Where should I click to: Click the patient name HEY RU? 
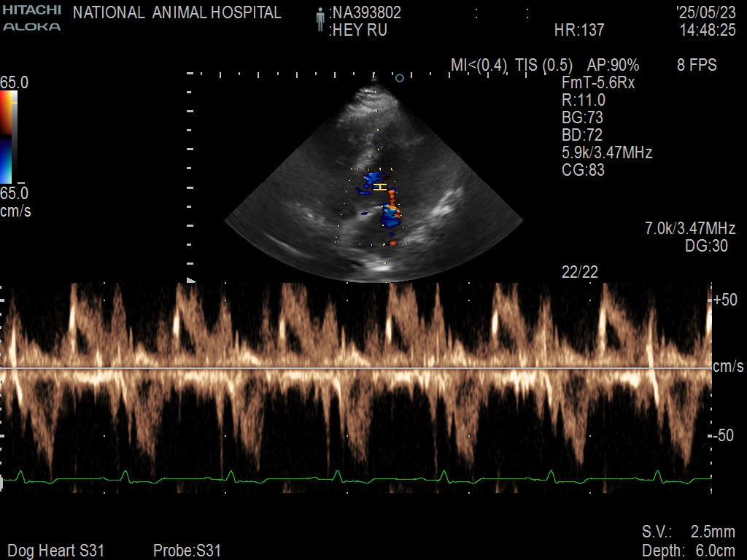pyautogui.click(x=358, y=31)
